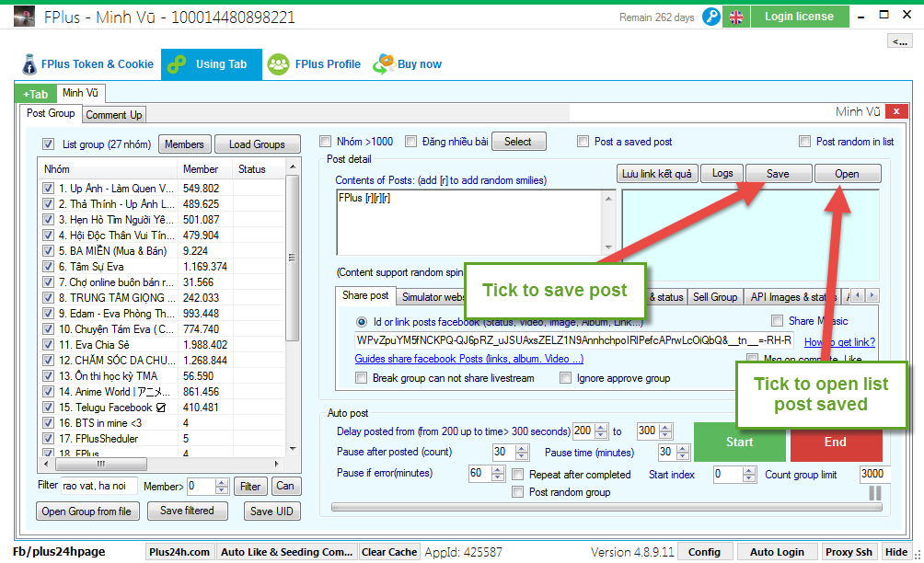924x563 pixels.
Task: Close the Minh Vũ tab with red X
Action: (x=896, y=111)
